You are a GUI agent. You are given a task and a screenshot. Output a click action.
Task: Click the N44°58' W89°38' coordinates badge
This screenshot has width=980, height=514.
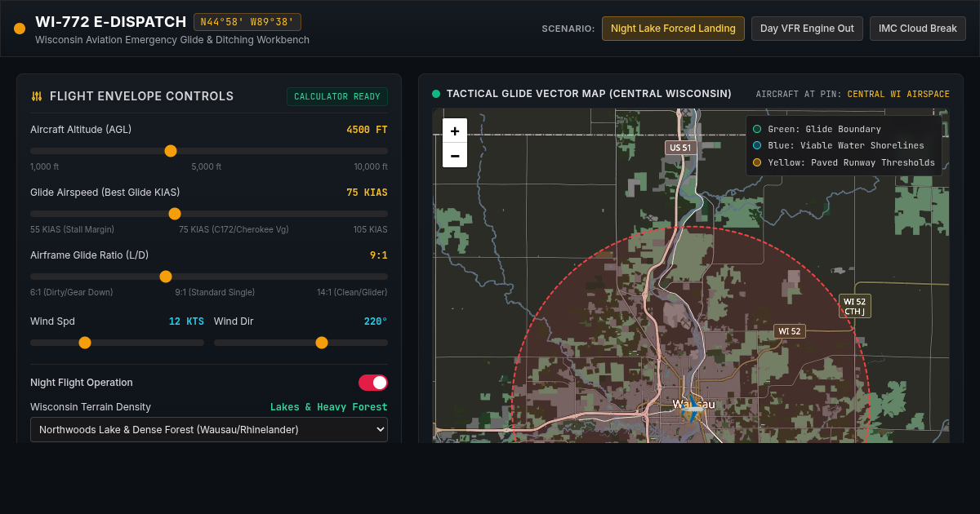247,22
